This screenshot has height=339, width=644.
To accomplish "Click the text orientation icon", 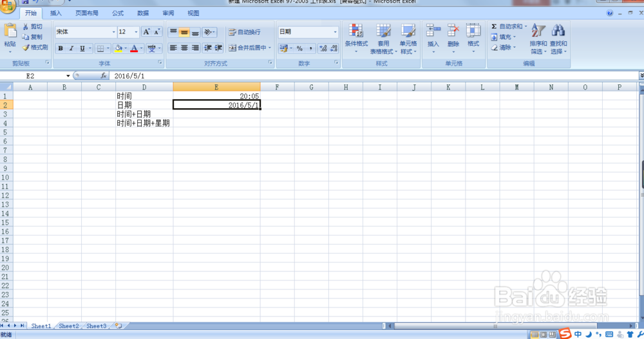I will (209, 32).
